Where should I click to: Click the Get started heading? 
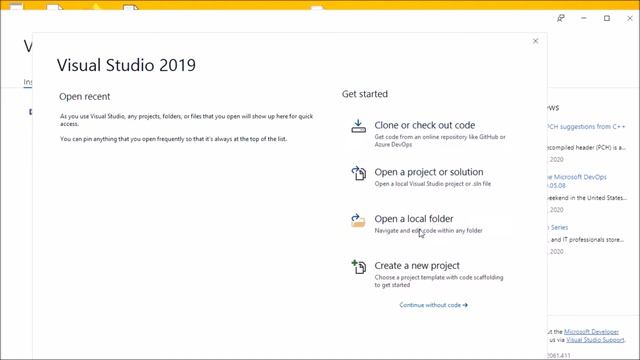(365, 94)
